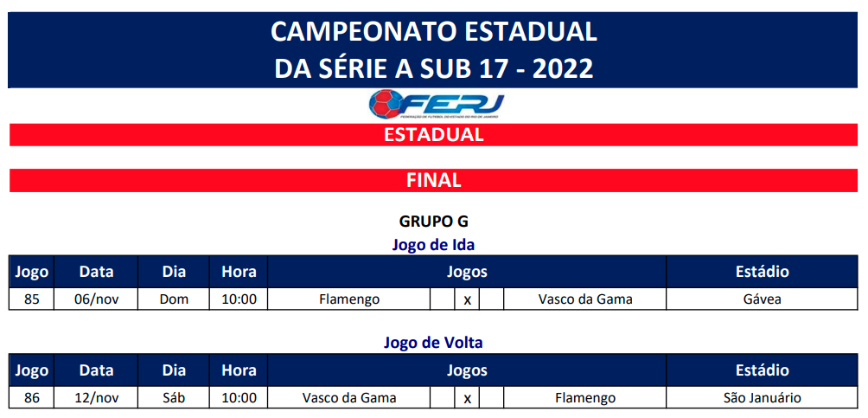
Task: Click the Estádio header in first table
Action: click(762, 272)
